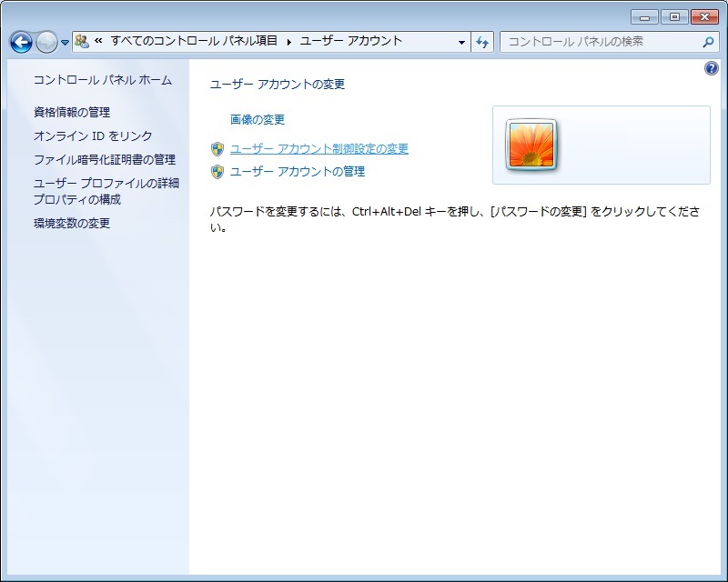Expand the breadcrumb arrow after すべてのコントロール パネル項目
The image size is (728, 582).
[288, 42]
